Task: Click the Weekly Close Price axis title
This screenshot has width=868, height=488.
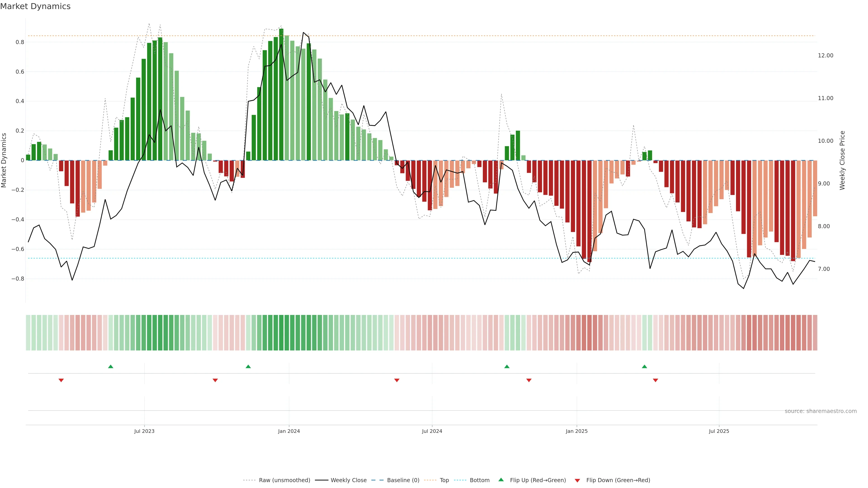Action: 842,160
